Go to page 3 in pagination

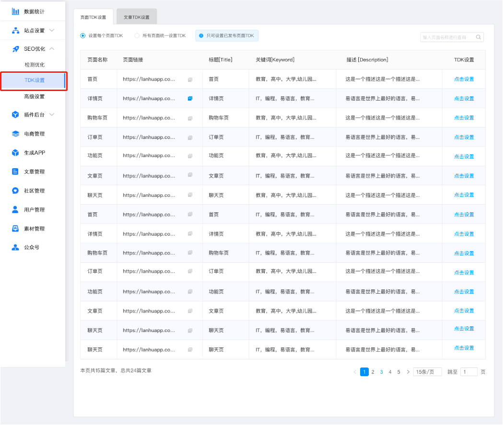(x=382, y=372)
